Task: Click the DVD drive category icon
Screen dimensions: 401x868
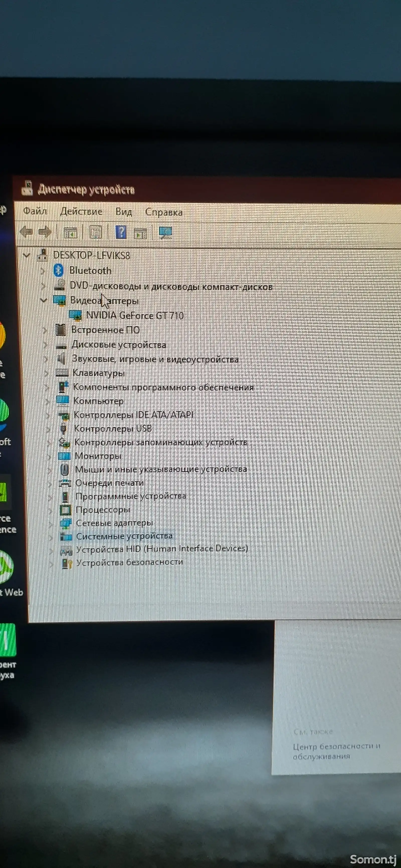Action: click(x=60, y=285)
